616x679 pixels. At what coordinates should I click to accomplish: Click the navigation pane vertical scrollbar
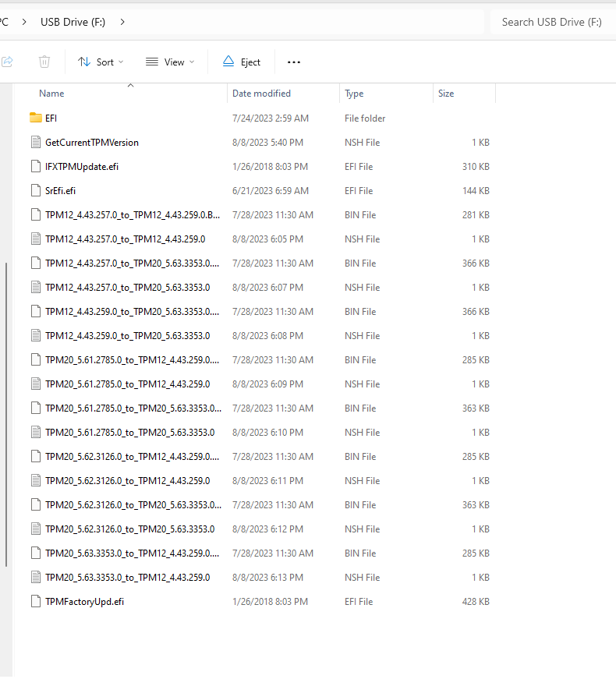click(x=6, y=415)
